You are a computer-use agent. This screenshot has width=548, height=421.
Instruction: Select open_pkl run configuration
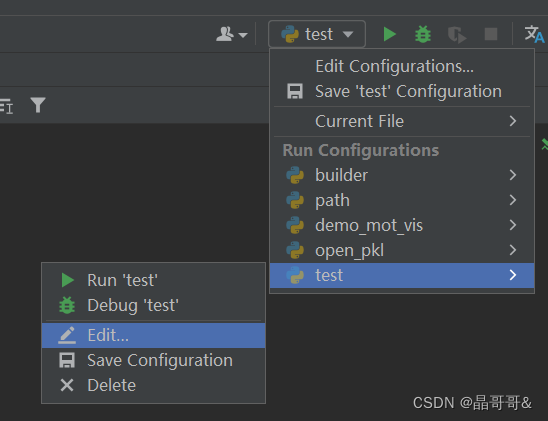[x=402, y=251]
